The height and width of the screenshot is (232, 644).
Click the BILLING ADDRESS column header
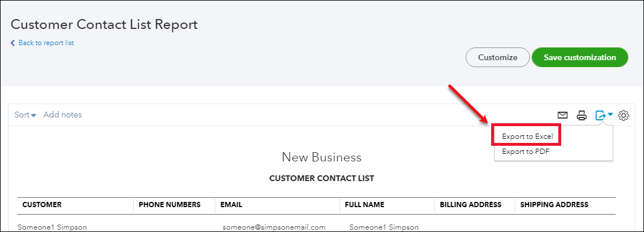pyautogui.click(x=470, y=204)
